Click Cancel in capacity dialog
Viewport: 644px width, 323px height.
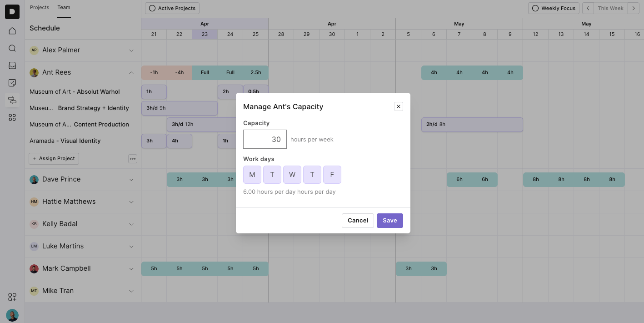pos(358,221)
